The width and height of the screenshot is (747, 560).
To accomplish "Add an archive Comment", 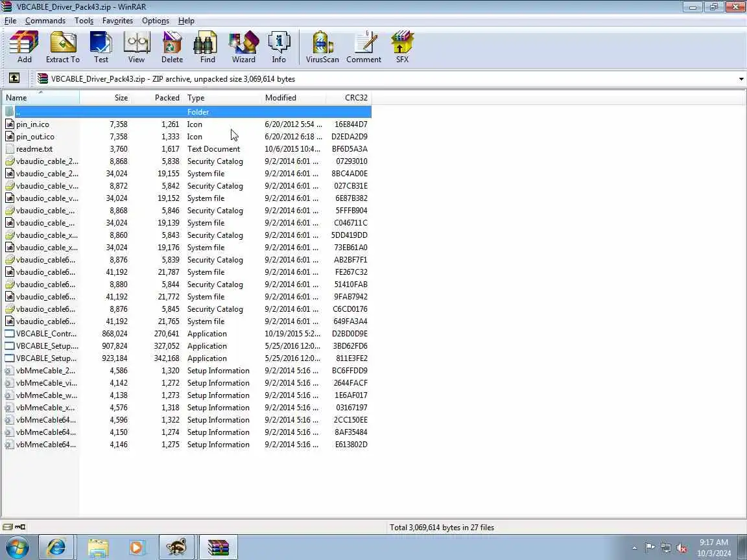I will click(364, 47).
